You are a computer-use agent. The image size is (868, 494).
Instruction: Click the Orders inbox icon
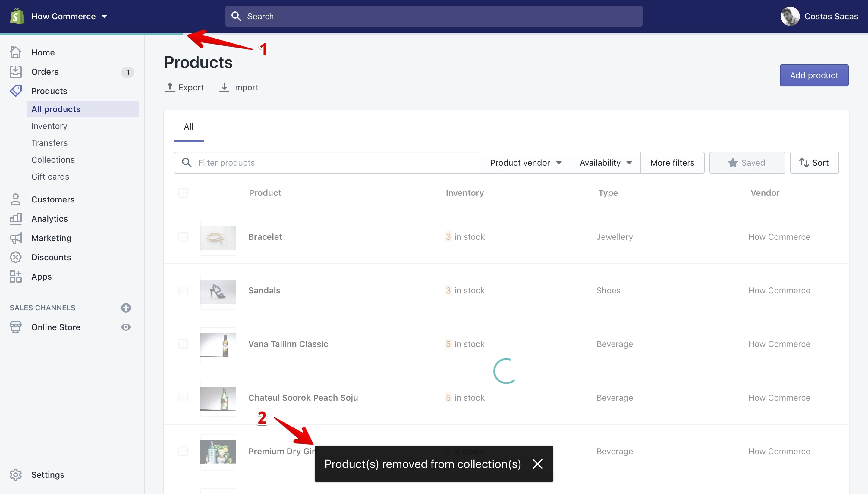(x=16, y=72)
